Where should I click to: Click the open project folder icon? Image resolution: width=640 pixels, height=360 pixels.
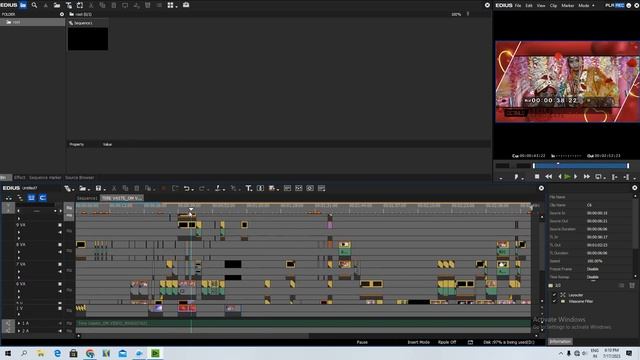[83, 188]
